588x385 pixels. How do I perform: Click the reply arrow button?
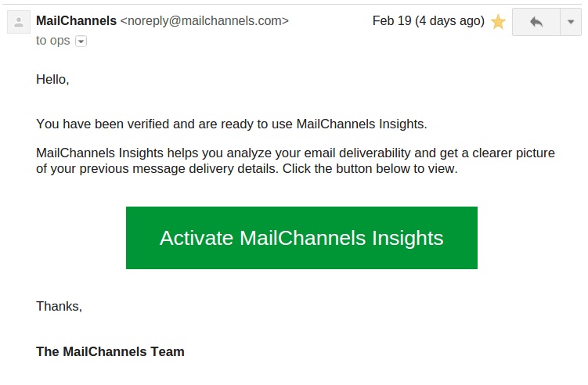[536, 22]
